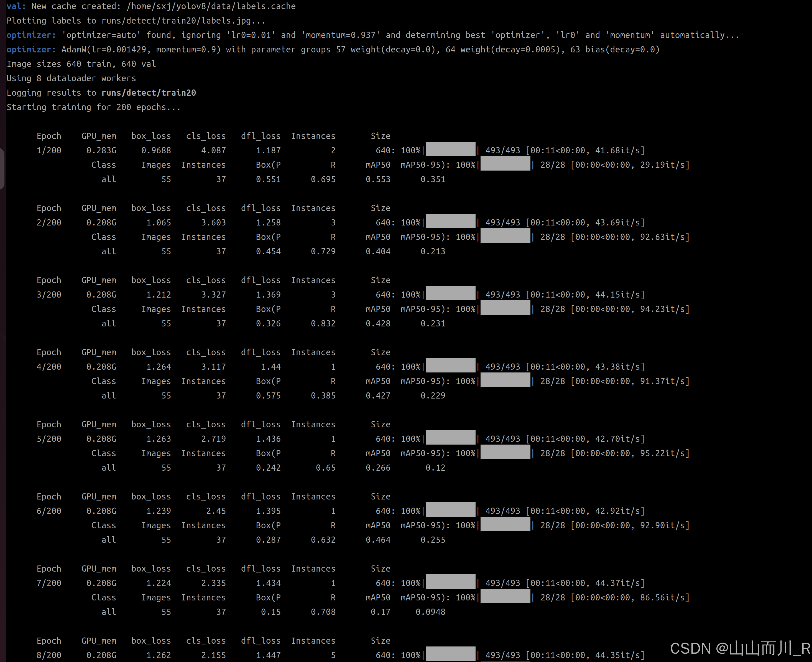Click the epoch label 1/200
This screenshot has height=662, width=812.
click(49, 151)
